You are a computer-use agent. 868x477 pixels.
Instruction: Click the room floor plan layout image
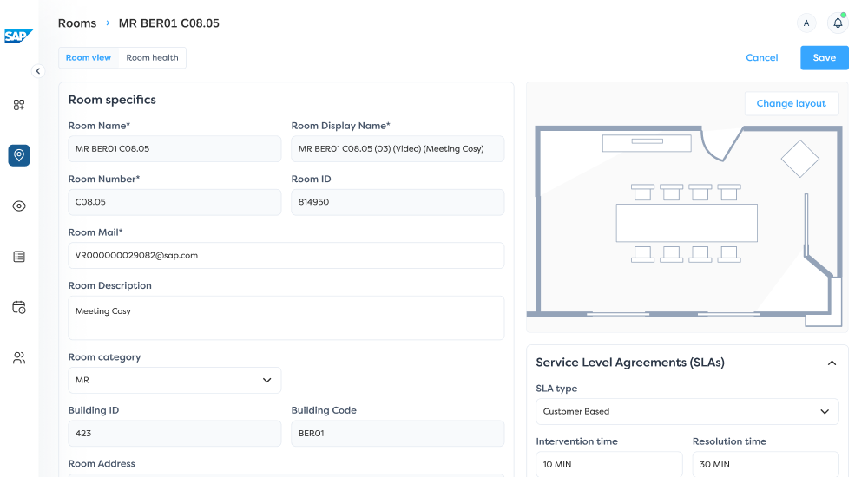click(687, 225)
